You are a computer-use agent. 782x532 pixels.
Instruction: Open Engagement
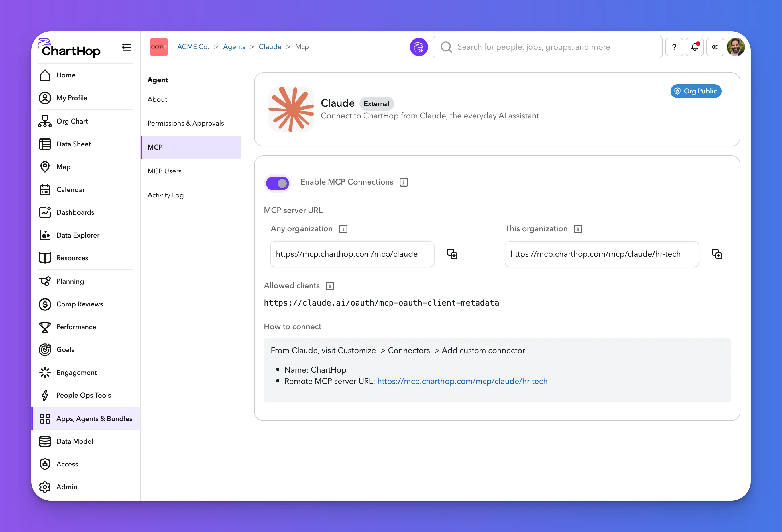(x=86, y=373)
